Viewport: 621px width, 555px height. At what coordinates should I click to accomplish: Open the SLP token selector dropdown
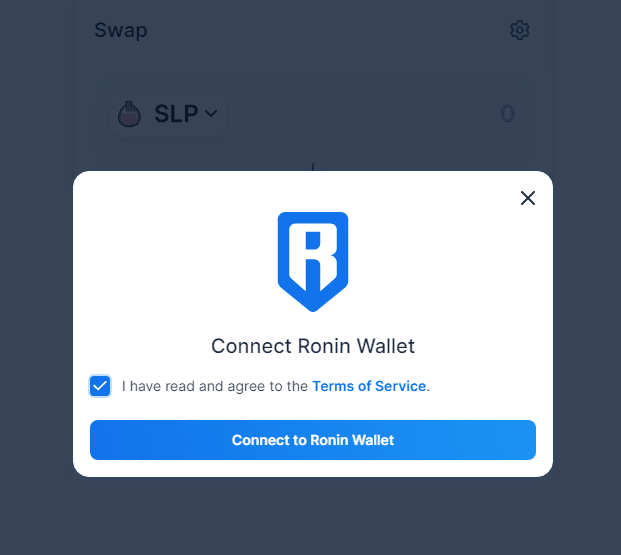click(x=168, y=114)
